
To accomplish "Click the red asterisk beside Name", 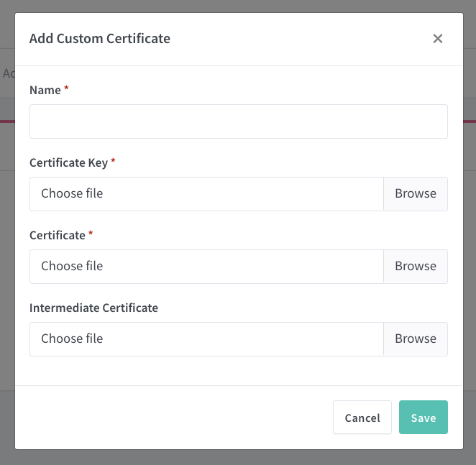I will pyautogui.click(x=66, y=89).
